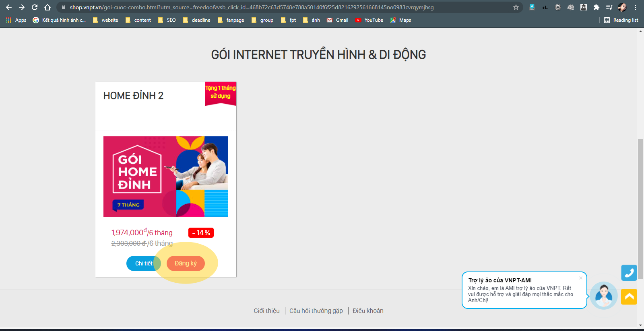Open the 'SEO' bookmark folder

tap(167, 20)
